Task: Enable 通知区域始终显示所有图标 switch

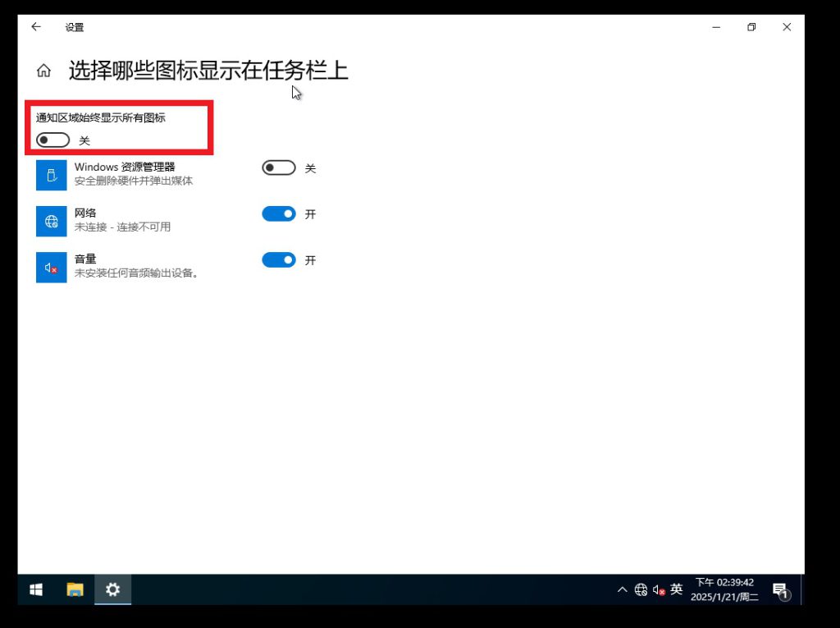Action: pos(52,140)
